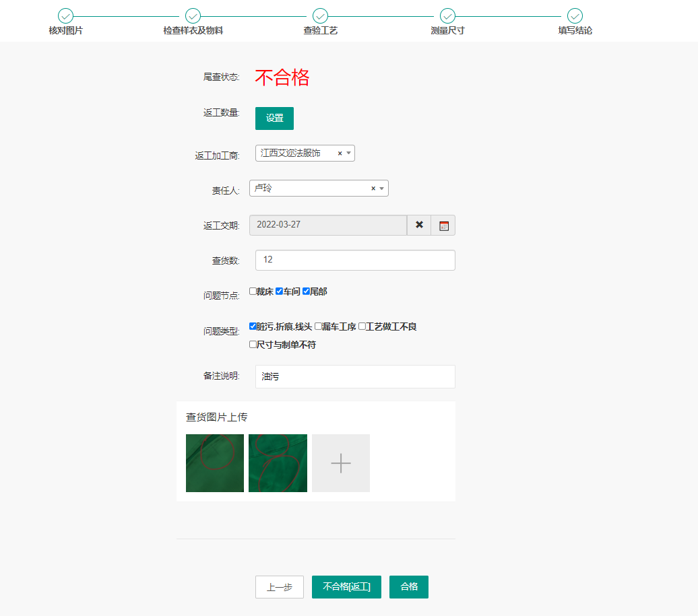Screen dimensions: 698x616
Task: Click the 测量尺寸 step checkmark icon
Action: (447, 16)
